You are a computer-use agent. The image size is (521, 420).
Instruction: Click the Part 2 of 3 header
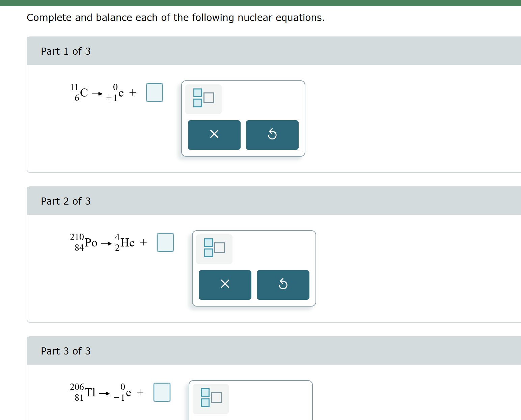pos(66,201)
